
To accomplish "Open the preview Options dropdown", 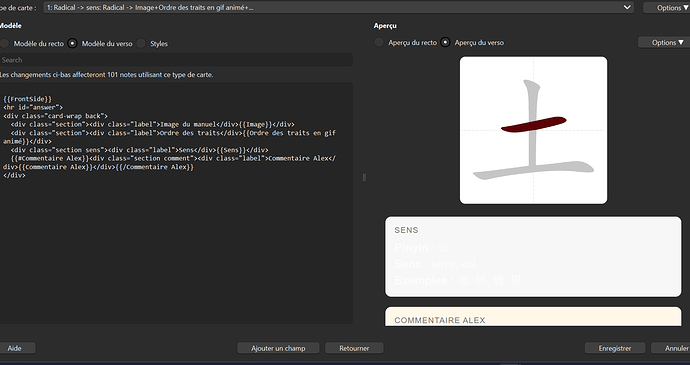I will [664, 42].
